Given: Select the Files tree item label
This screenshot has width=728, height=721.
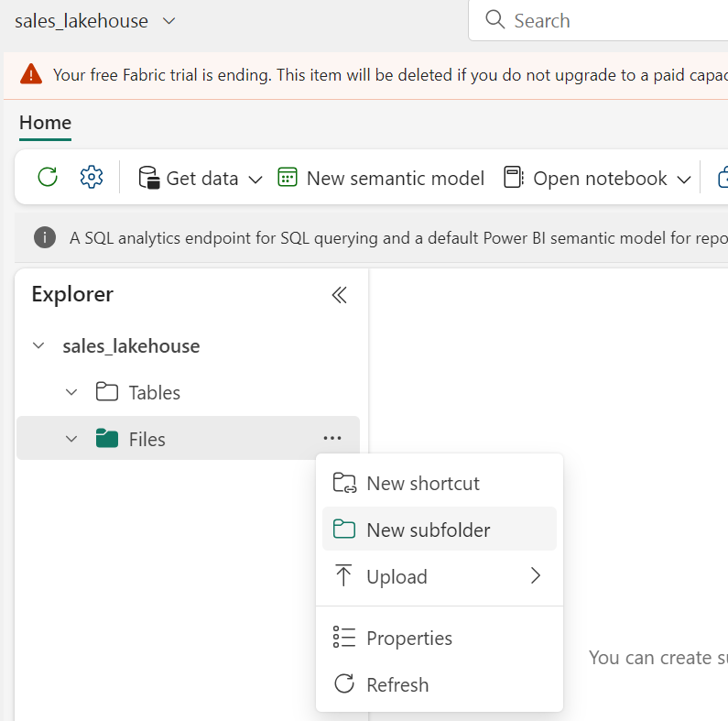Looking at the screenshot, I should pos(147,439).
